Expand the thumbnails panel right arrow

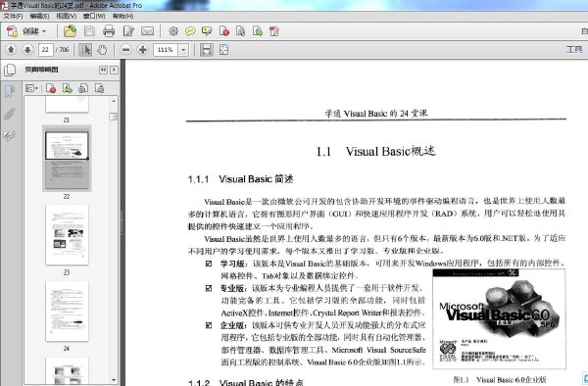click(114, 70)
